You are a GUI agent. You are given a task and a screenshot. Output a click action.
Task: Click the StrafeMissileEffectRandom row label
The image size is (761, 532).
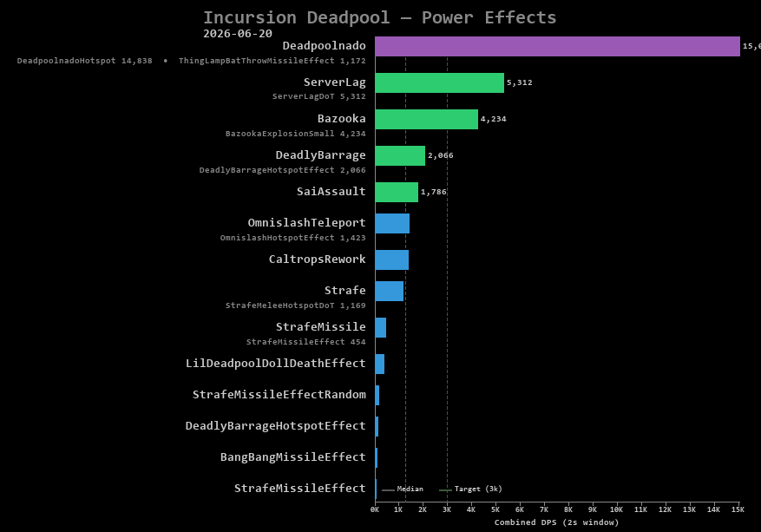pos(279,394)
